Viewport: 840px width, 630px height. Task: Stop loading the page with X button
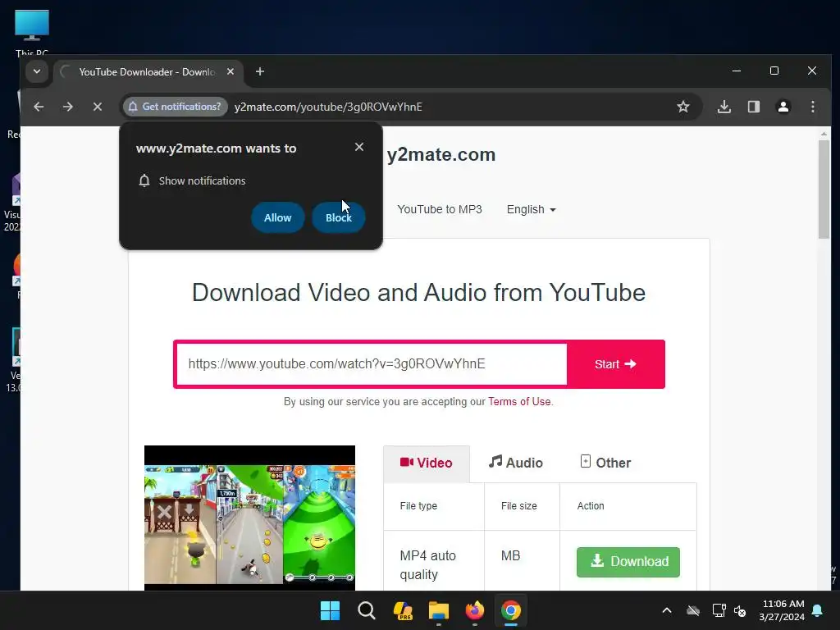pos(97,107)
